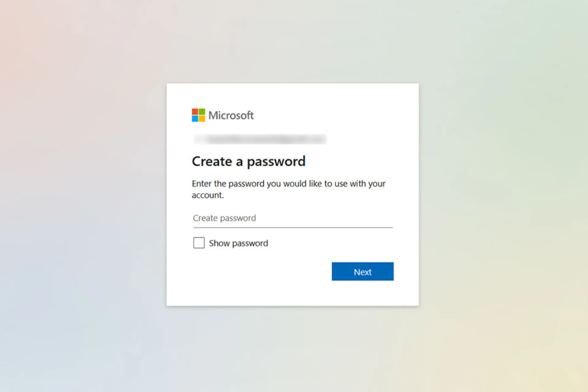Click the "Create password" placeholder text

(x=224, y=218)
